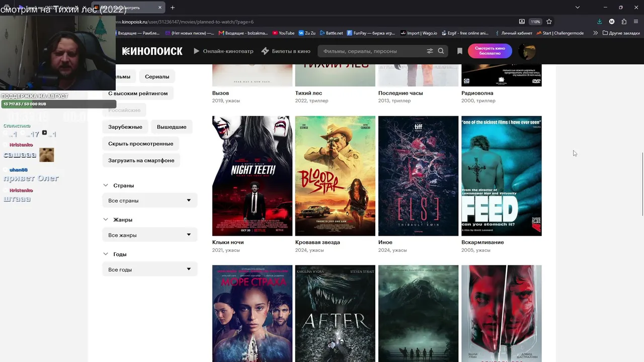Click Загрузить на смартфоне button

click(x=141, y=160)
